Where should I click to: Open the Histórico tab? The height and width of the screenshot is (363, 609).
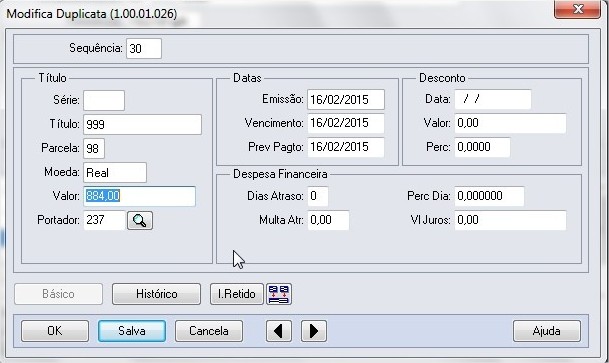157,294
